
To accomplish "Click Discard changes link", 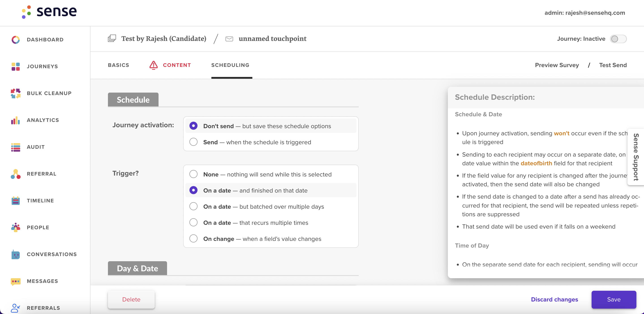I will 554,299.
